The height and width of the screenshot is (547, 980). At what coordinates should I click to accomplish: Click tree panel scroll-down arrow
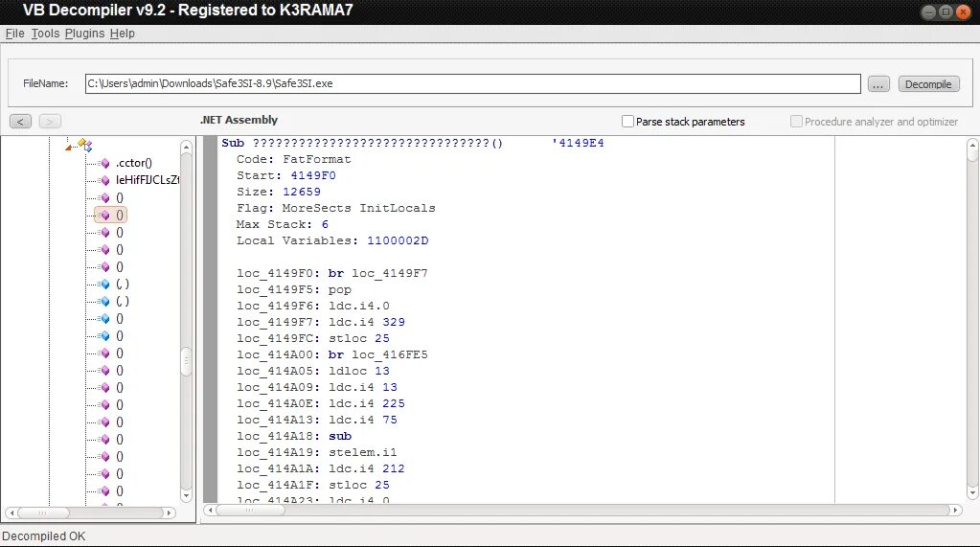[186, 495]
